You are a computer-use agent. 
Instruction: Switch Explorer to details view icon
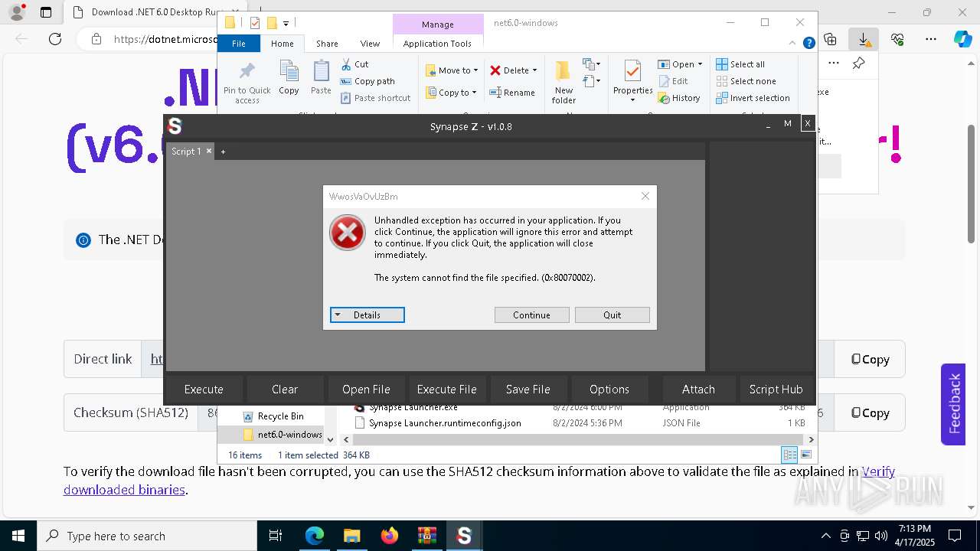pos(789,455)
